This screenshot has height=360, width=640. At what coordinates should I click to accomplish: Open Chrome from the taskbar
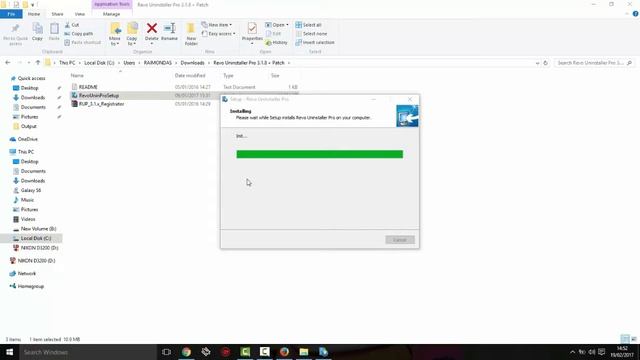tap(186, 352)
